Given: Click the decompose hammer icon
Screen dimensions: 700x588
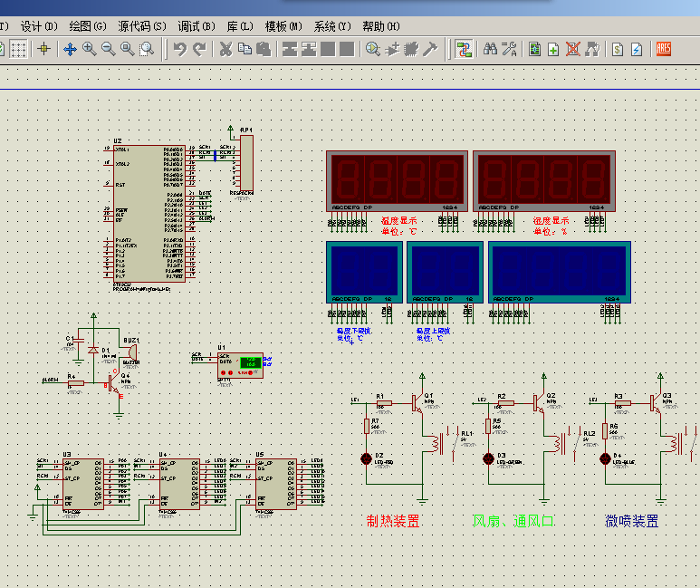Looking at the screenshot, I should [x=430, y=49].
